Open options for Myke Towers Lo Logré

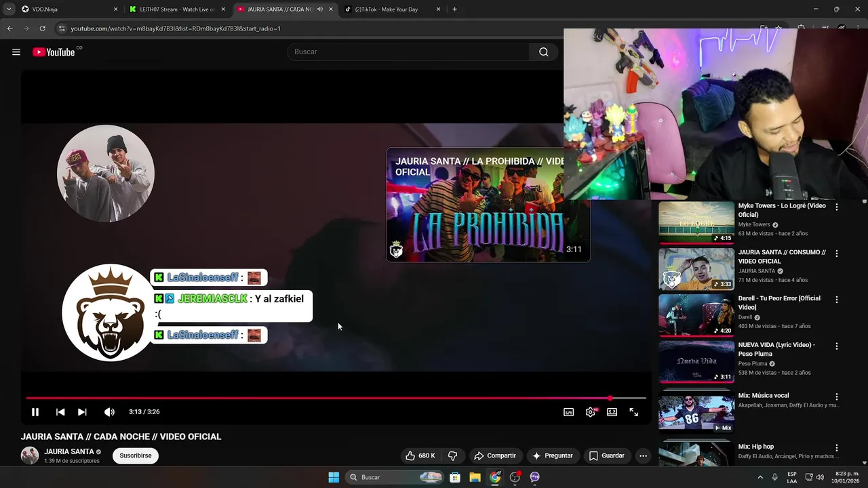[x=837, y=207]
